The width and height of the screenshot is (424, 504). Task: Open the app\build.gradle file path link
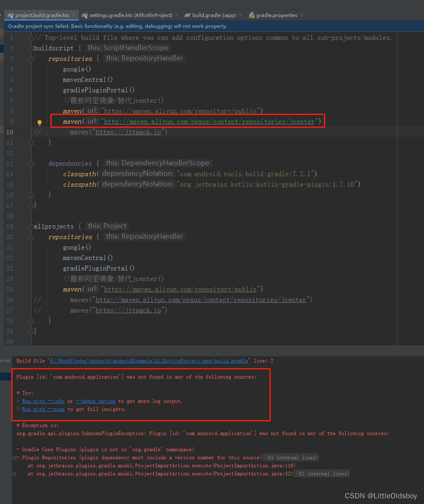coord(149,361)
